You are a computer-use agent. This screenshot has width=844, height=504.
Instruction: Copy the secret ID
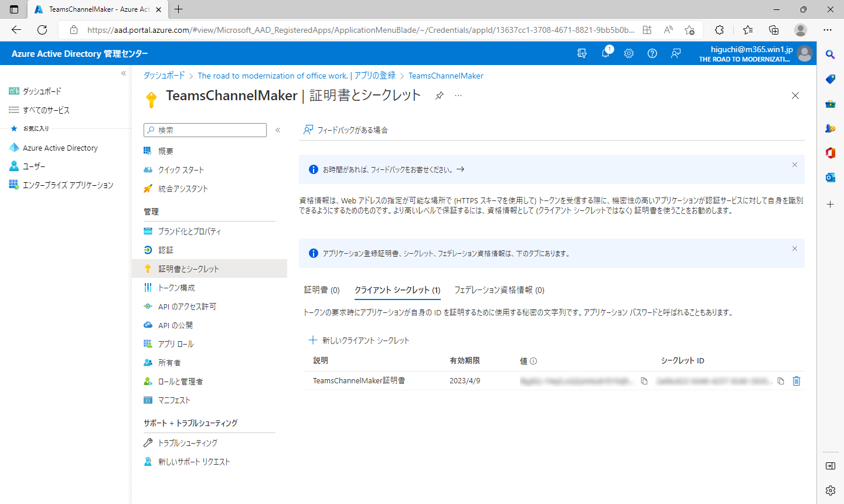[x=781, y=381]
